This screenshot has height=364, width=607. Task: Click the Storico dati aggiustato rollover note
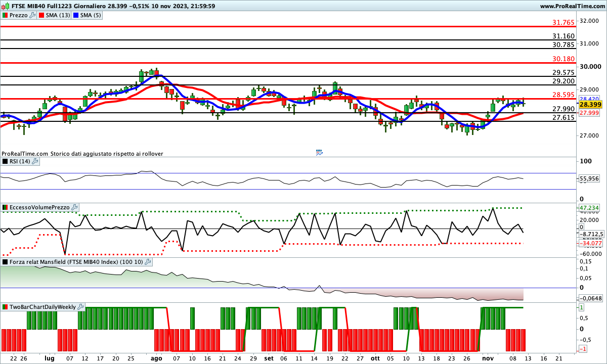point(106,154)
